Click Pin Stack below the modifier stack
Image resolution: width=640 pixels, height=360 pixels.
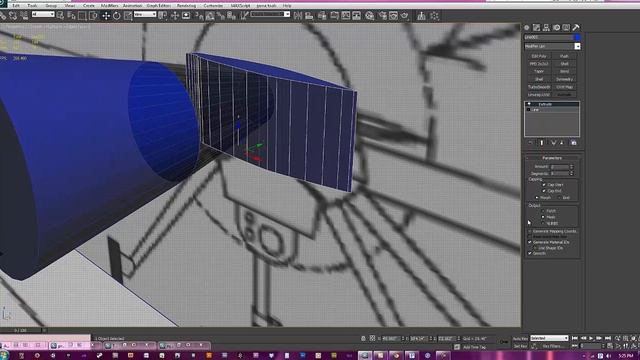pyautogui.click(x=531, y=143)
